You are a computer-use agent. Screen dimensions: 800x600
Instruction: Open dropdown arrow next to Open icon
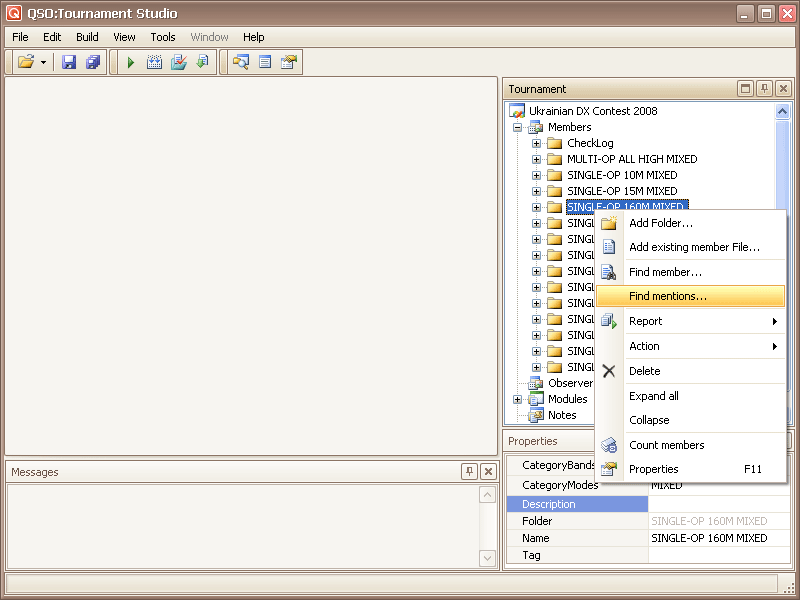coord(43,62)
